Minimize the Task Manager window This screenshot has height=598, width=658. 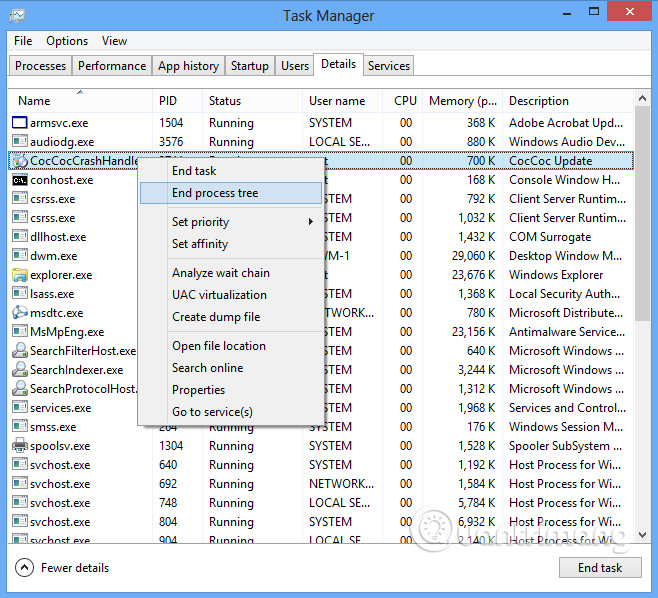(x=567, y=13)
